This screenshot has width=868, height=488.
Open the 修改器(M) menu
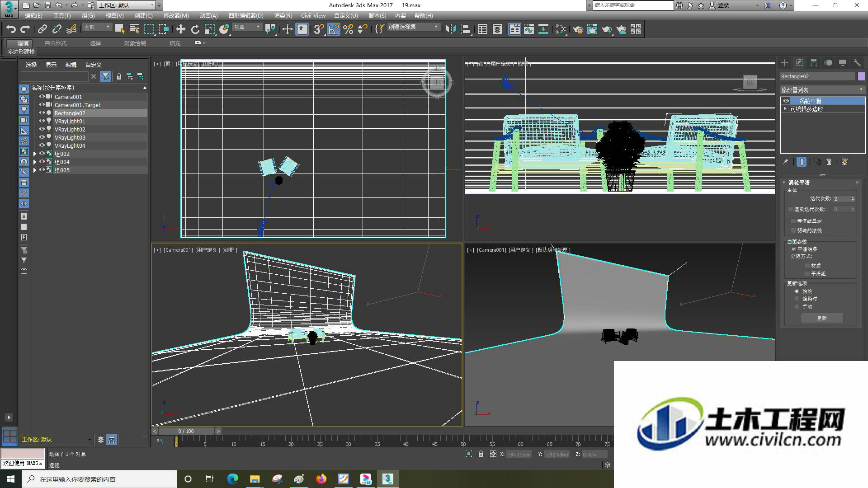176,16
